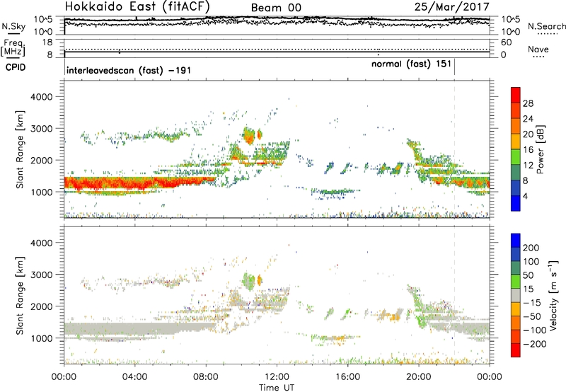
Task: Click the '1000' tick on velocity panel
Action: [x=42, y=338]
